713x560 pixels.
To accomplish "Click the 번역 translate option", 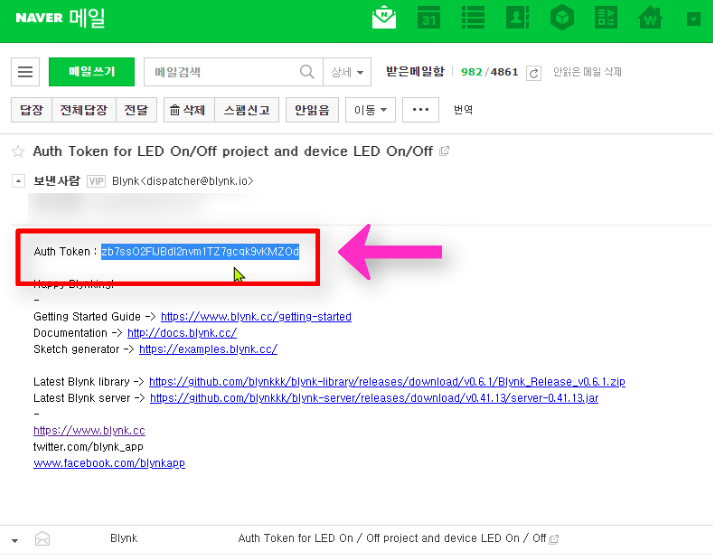I will pos(463,110).
